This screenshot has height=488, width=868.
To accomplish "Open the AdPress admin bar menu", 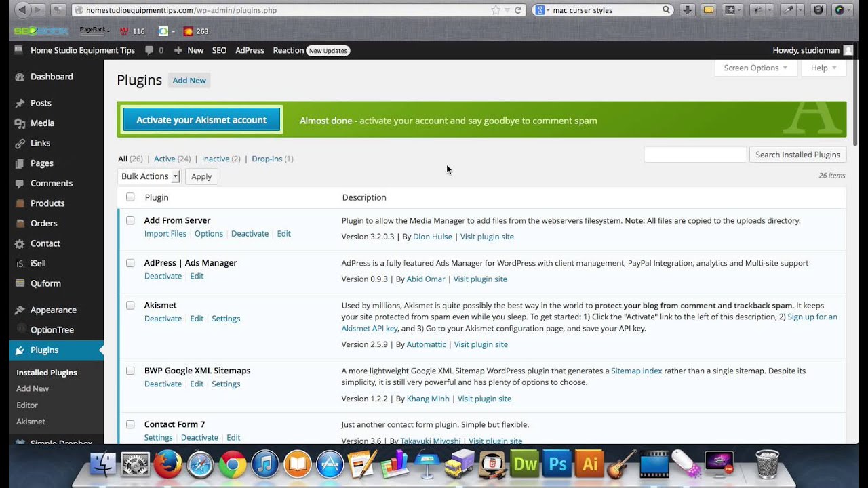I will pos(250,50).
